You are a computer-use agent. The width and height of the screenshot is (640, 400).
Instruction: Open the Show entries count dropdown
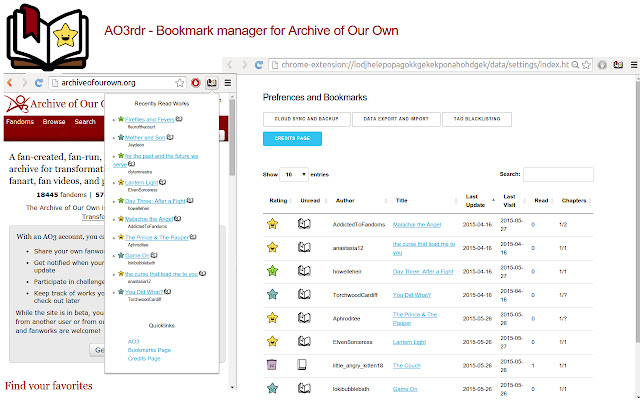click(x=294, y=175)
